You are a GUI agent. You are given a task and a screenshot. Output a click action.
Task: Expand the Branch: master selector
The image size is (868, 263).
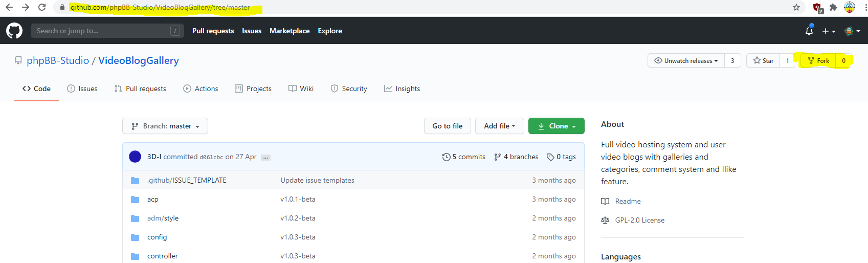click(x=165, y=126)
